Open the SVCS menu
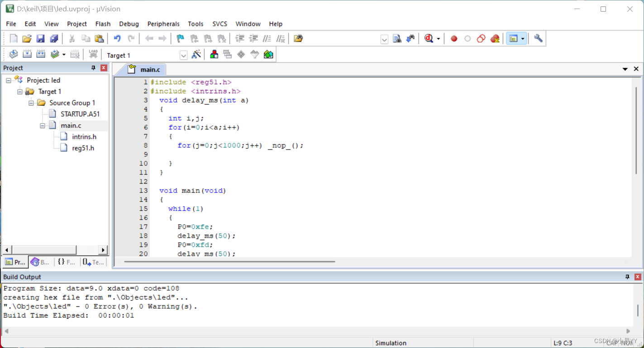 [x=220, y=24]
